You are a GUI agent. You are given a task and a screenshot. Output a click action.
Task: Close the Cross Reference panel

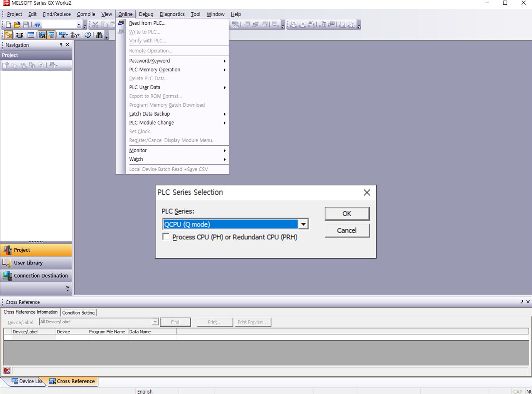528,302
